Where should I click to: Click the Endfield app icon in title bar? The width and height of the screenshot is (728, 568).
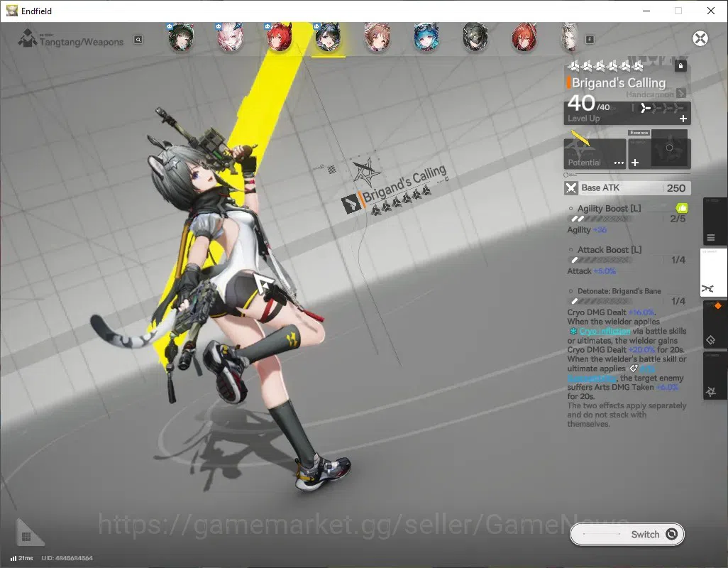(11, 11)
